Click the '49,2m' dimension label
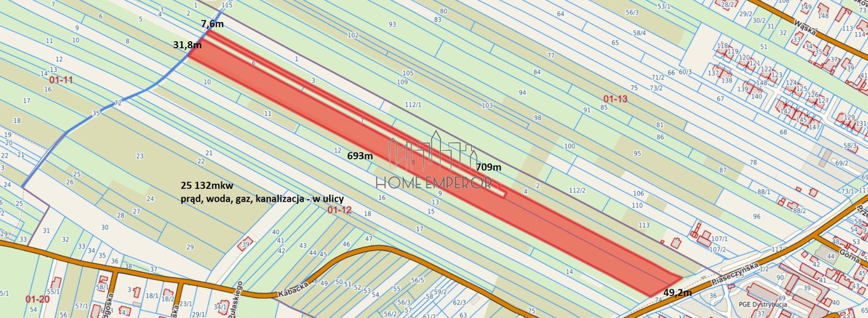The width and height of the screenshot is (868, 318). [677, 293]
